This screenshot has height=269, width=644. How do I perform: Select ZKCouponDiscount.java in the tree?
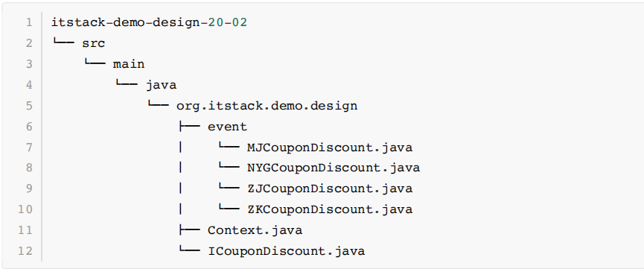[x=330, y=209]
